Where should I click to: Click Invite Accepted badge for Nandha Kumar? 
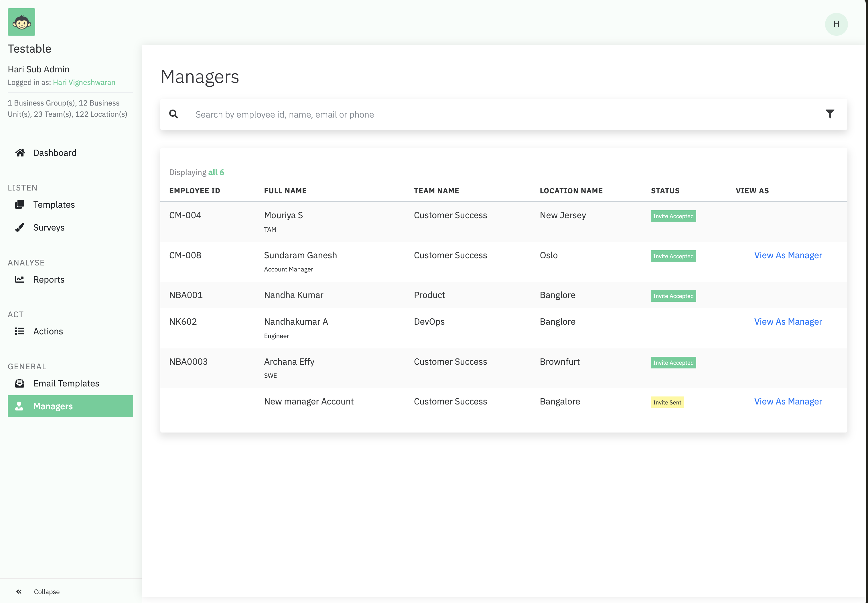pyautogui.click(x=673, y=296)
